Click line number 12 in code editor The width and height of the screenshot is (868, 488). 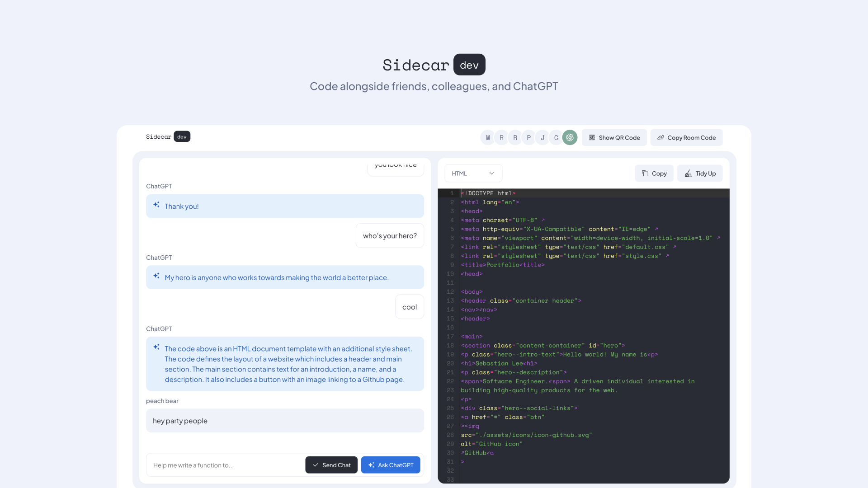pos(450,292)
